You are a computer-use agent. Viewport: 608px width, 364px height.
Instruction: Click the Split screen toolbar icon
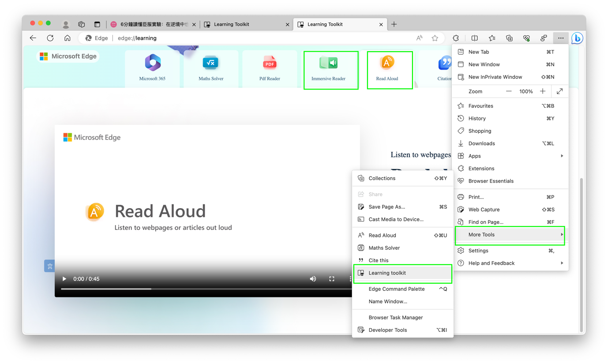pyautogui.click(x=474, y=38)
